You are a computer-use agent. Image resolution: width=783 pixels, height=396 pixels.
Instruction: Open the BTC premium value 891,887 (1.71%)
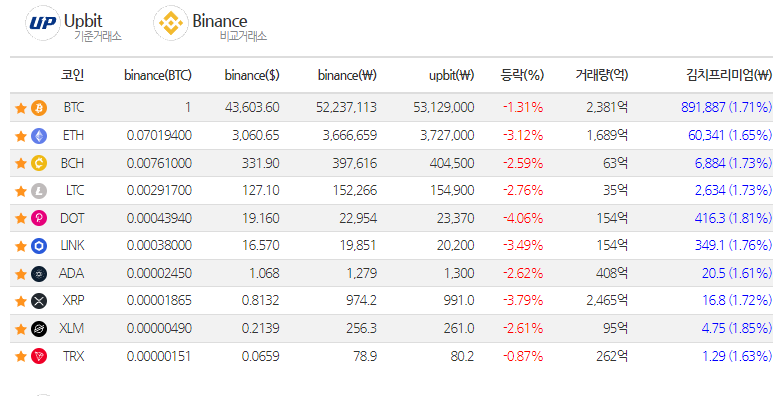point(727,107)
